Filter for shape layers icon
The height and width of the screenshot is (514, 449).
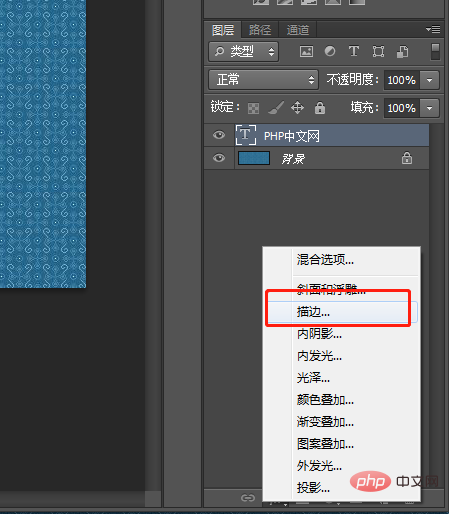pyautogui.click(x=378, y=52)
